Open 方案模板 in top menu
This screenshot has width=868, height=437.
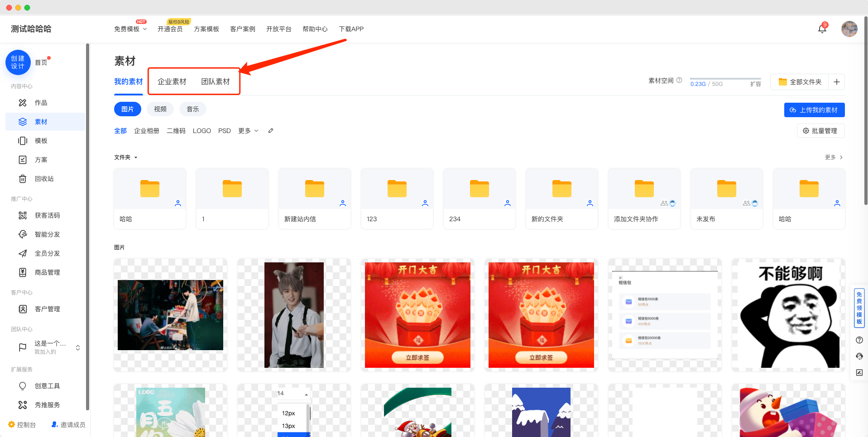pos(206,29)
